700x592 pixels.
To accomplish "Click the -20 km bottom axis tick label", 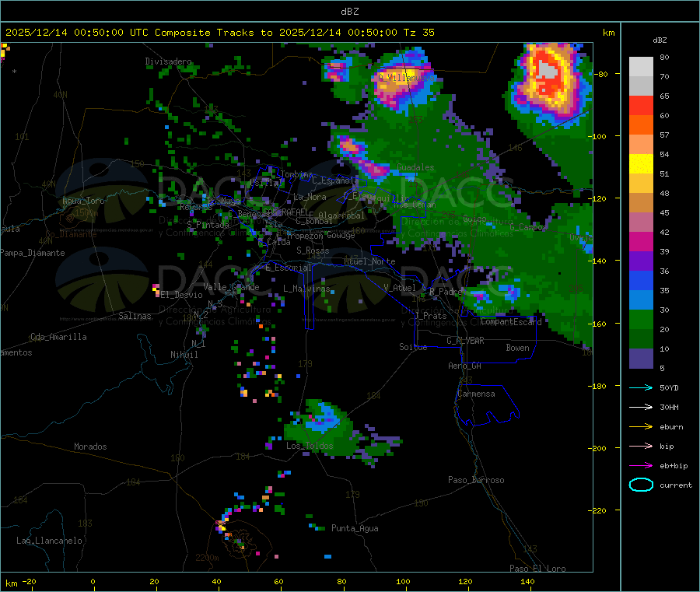I will tap(29, 581).
